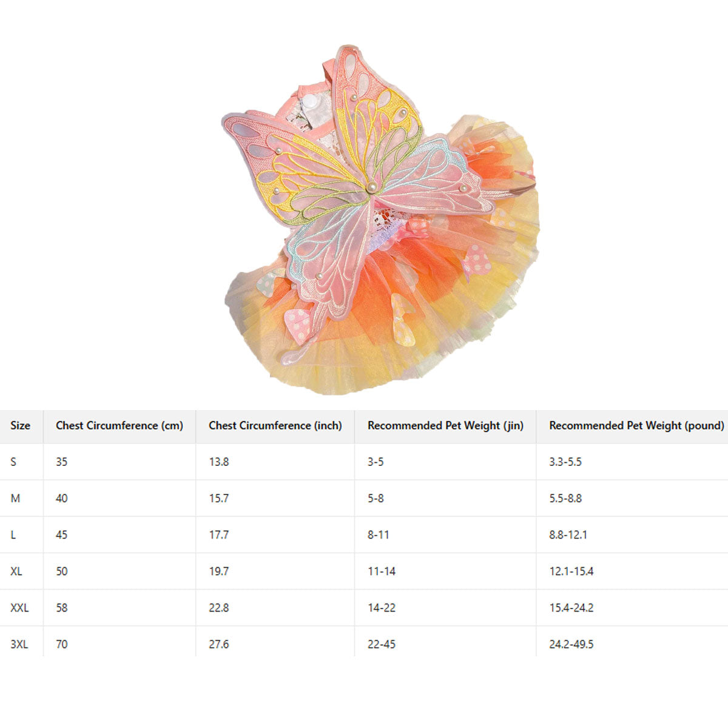Select the Chest Circumference (cm) header
Screen dimensions: 728x728
120,426
